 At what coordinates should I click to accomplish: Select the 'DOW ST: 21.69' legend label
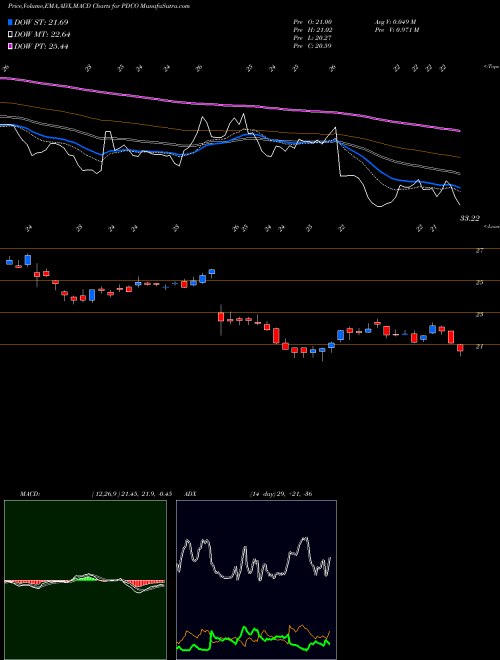(x=41, y=22)
